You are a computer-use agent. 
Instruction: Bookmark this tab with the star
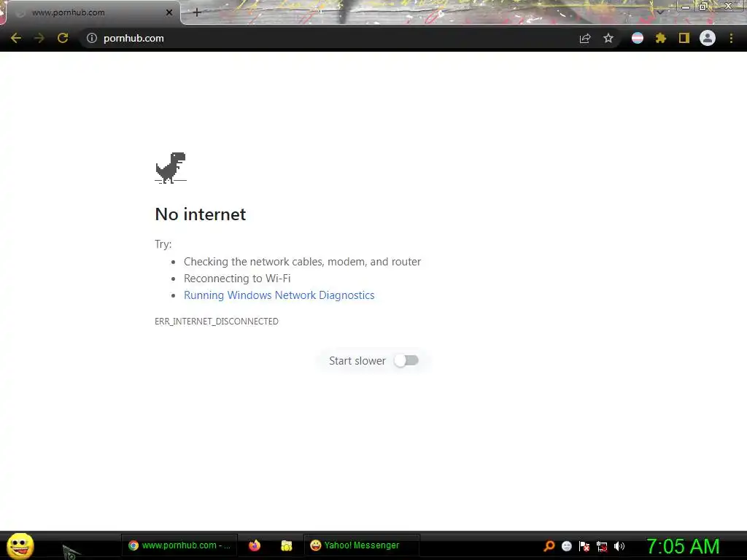pos(608,38)
